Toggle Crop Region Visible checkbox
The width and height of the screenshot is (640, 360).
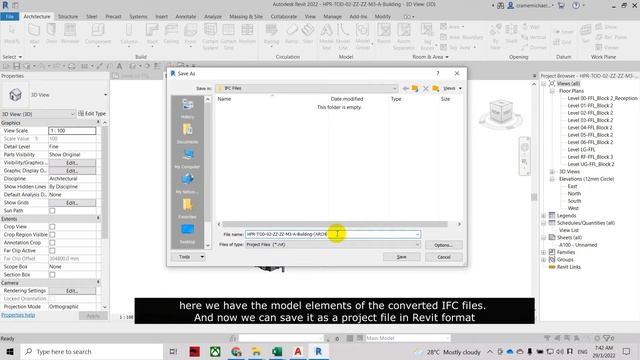52,235
